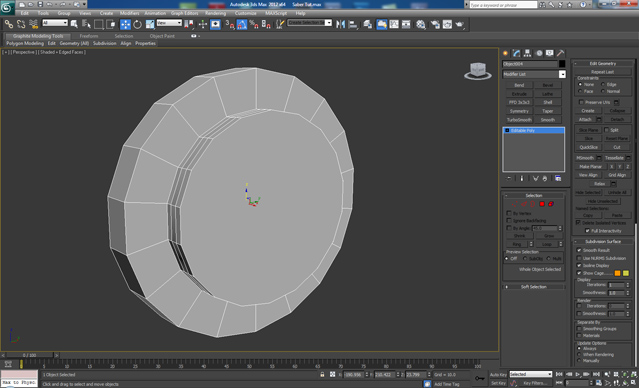This screenshot has width=639, height=388.
Task: Toggle Delete Isolated Vertices checkbox
Action: (x=578, y=223)
